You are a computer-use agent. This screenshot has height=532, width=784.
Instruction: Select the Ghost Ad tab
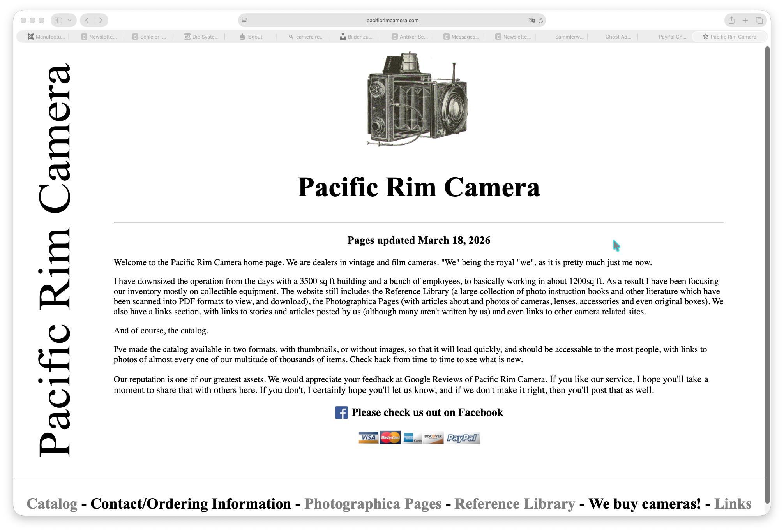618,37
